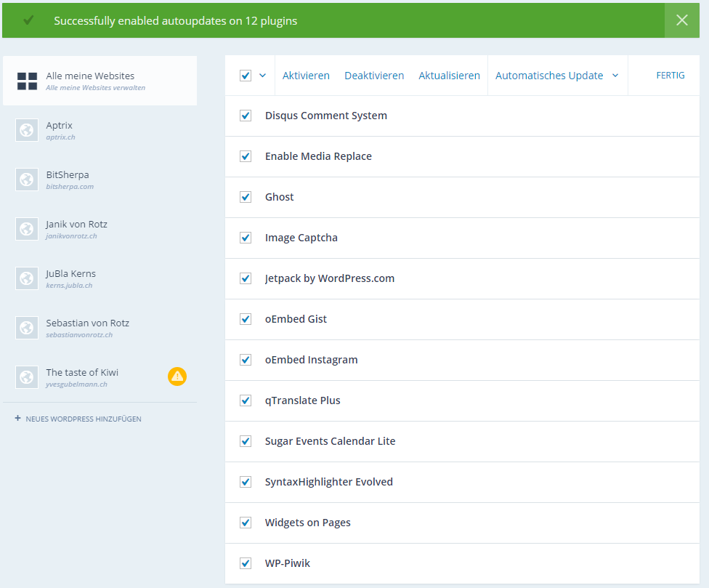Open the Sebastian von Rotz site entry

(100, 328)
